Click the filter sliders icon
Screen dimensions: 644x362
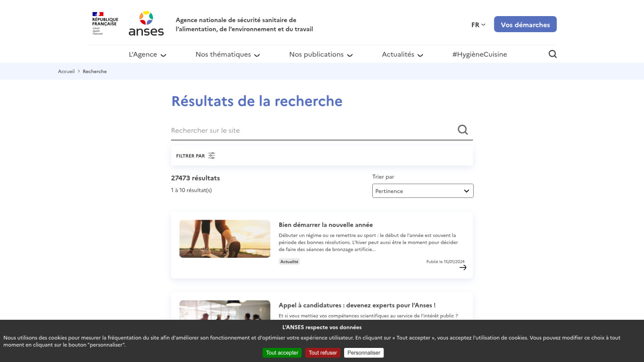(212, 156)
